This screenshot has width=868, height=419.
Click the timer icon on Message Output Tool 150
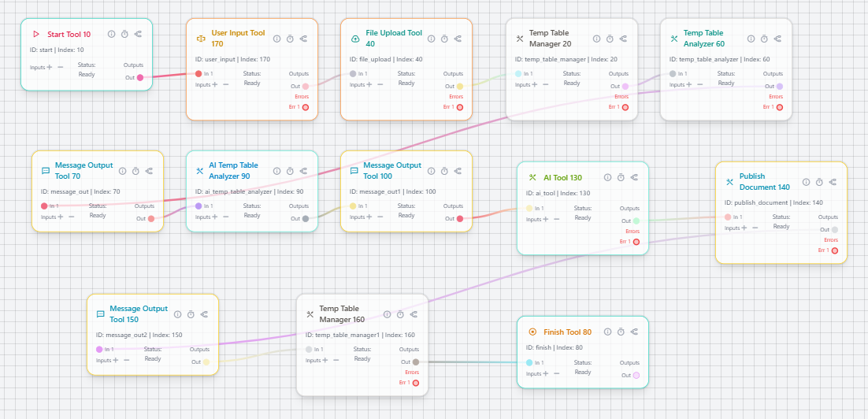click(x=191, y=314)
